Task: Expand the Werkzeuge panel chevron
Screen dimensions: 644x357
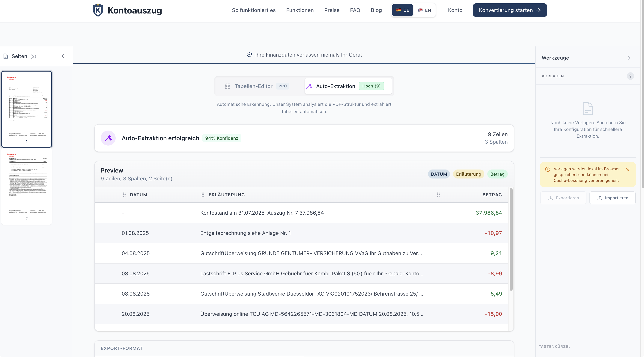Action: (x=629, y=58)
